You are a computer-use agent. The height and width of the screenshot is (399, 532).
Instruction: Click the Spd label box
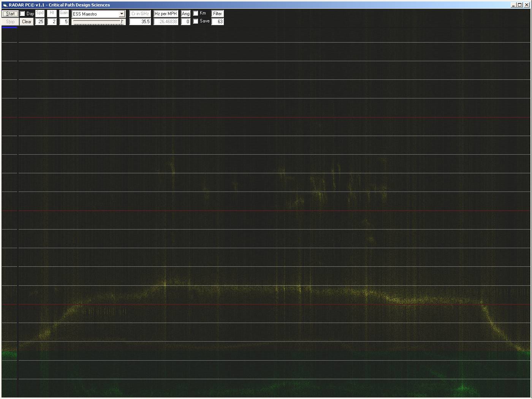[x=40, y=13]
